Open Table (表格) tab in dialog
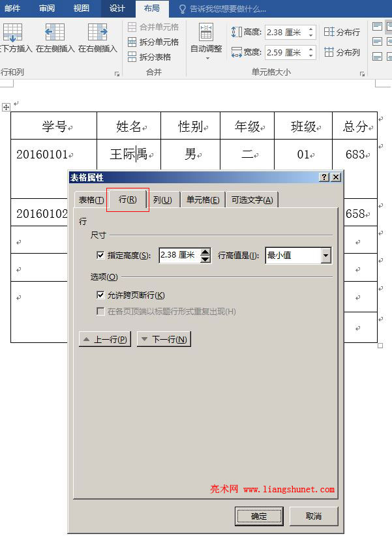Viewport: 392px width, 536px height. [x=91, y=200]
